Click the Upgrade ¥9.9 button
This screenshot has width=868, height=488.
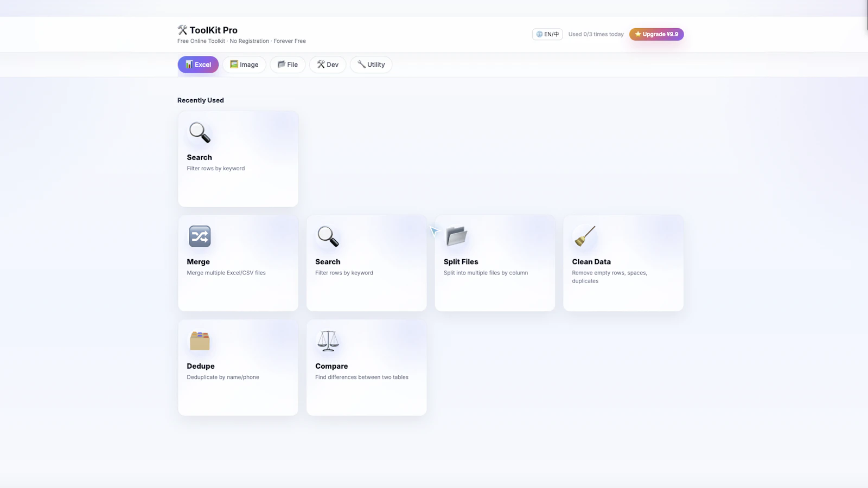point(656,34)
